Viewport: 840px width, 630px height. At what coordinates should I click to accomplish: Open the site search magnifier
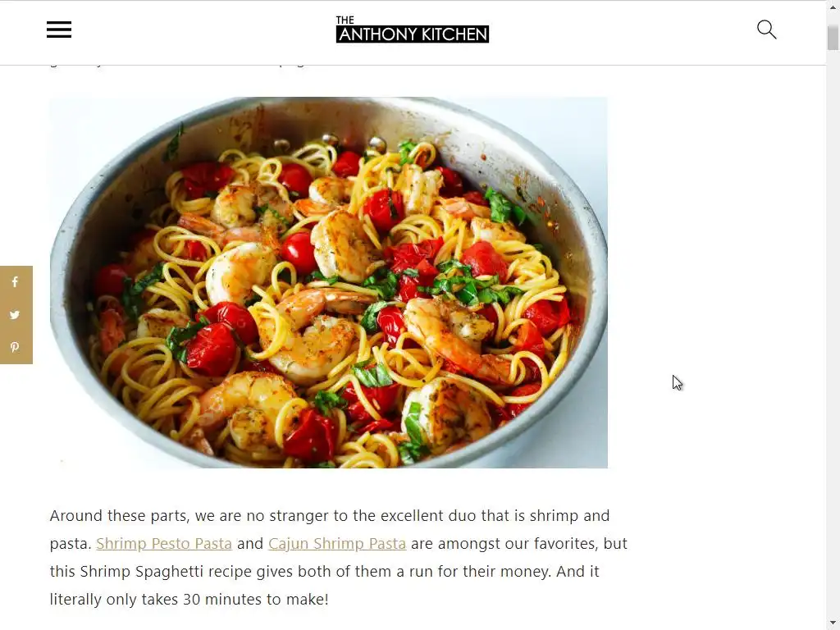(x=767, y=30)
